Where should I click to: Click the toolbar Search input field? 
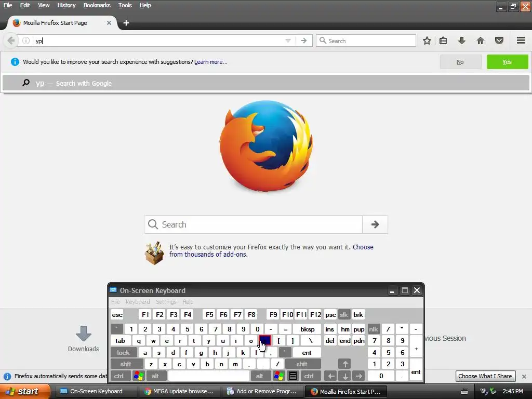coord(366,41)
